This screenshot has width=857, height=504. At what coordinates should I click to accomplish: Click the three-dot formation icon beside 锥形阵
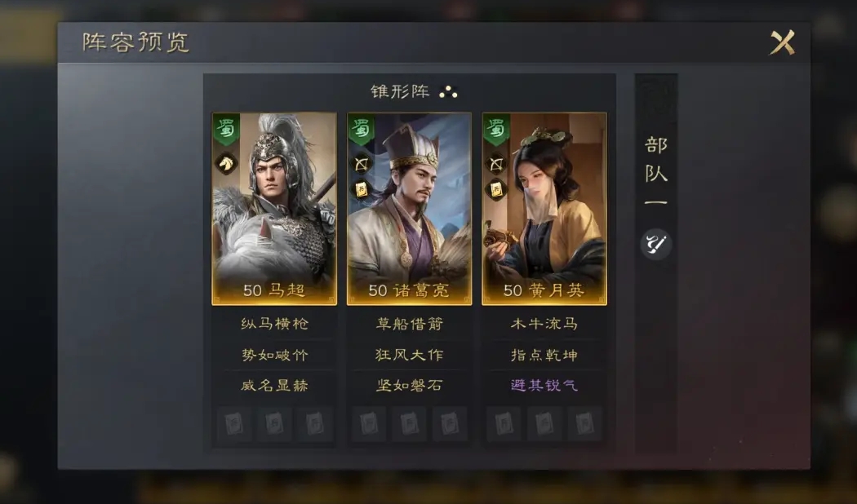pyautogui.click(x=449, y=91)
